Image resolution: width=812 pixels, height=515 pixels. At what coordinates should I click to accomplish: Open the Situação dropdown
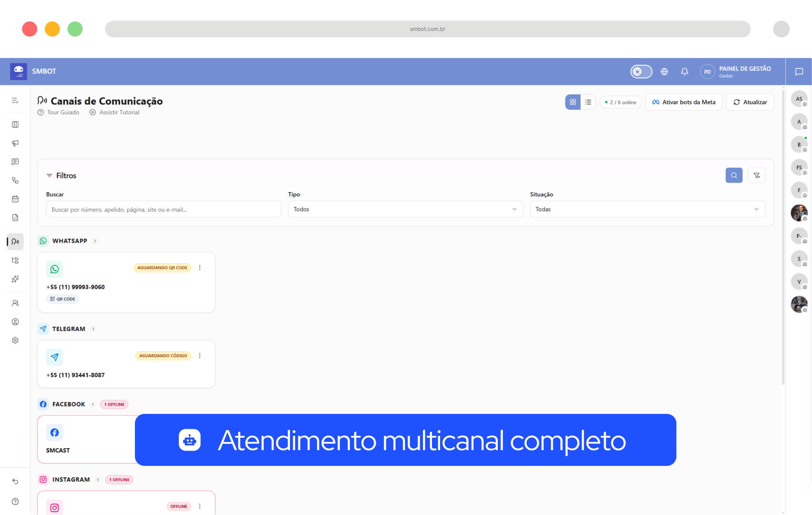tap(648, 209)
